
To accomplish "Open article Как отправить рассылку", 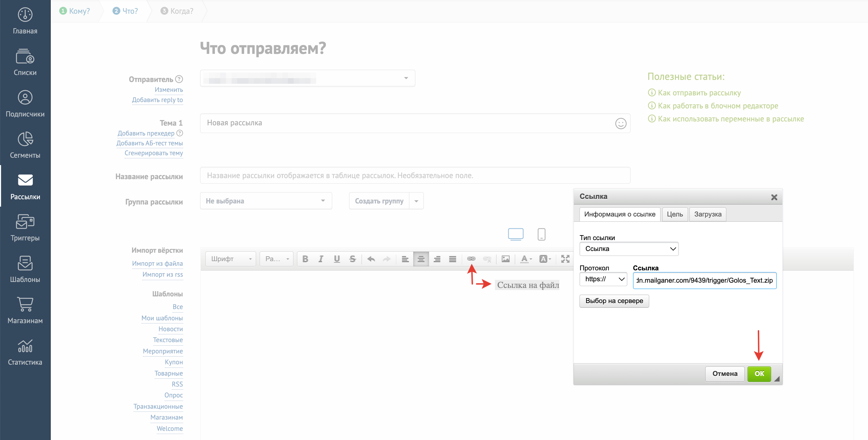I will (x=699, y=93).
